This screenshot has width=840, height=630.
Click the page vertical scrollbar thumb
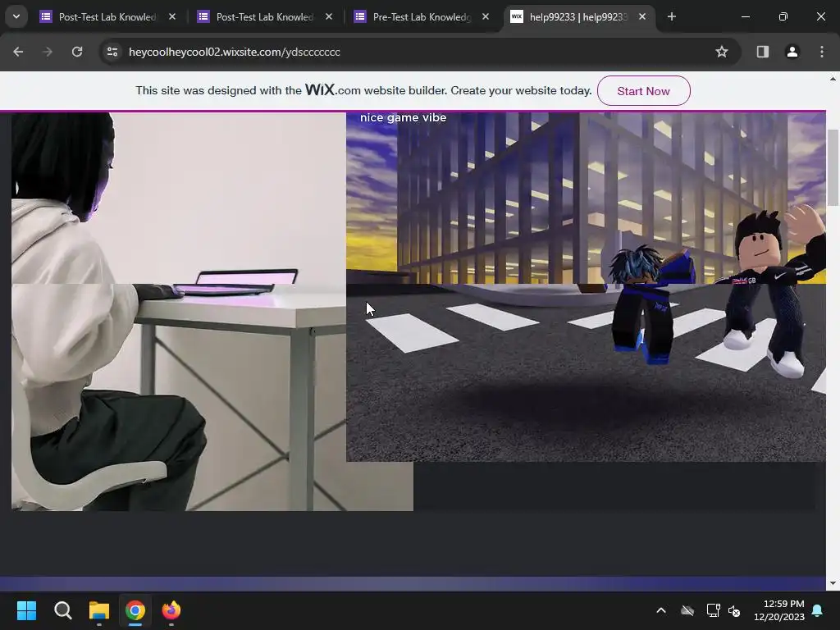pos(833,167)
